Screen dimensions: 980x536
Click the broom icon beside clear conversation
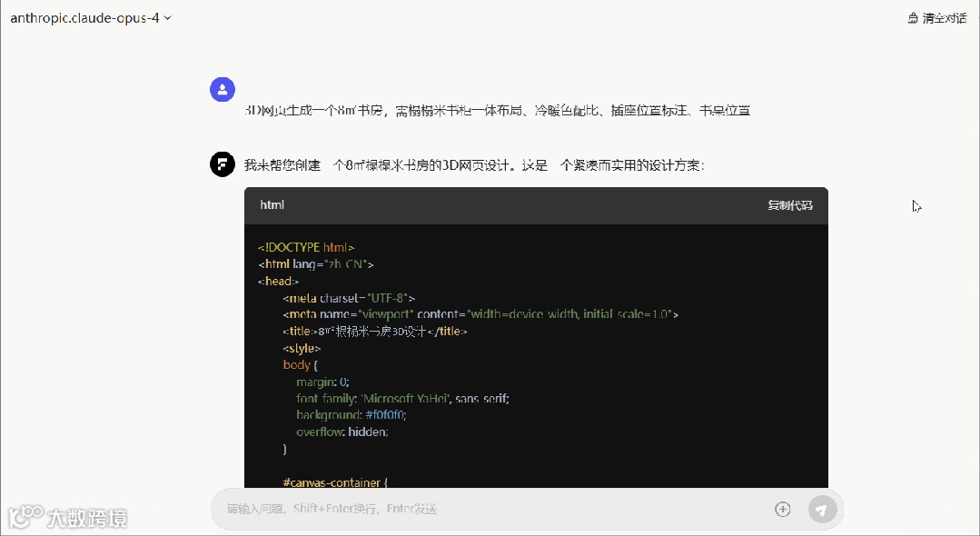(913, 18)
